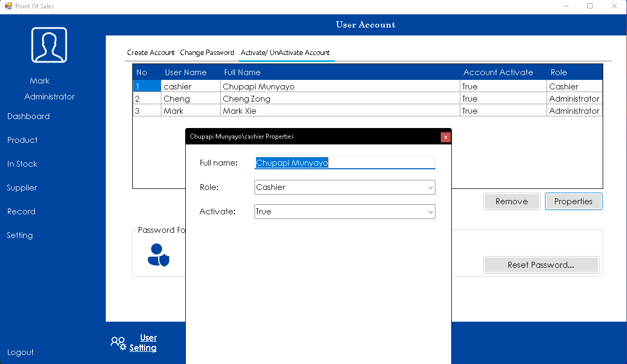Click the Mark username in the sidebar
This screenshot has height=364, width=627.
pyautogui.click(x=40, y=81)
